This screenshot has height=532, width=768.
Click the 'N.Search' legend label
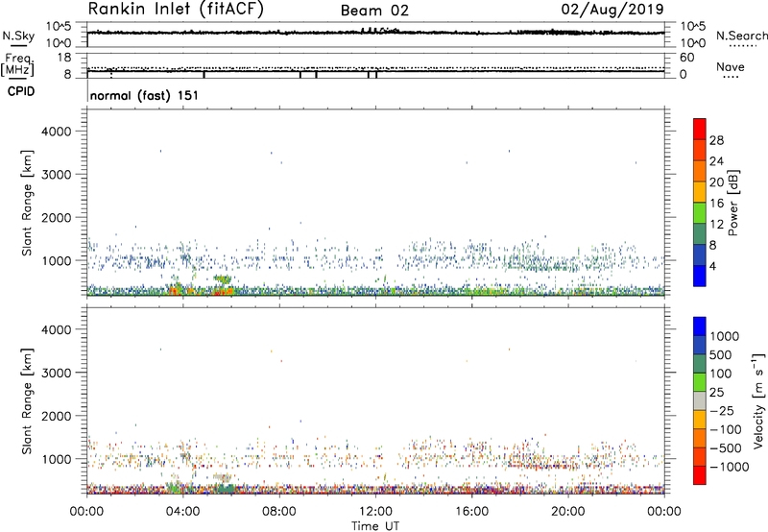[x=741, y=36]
